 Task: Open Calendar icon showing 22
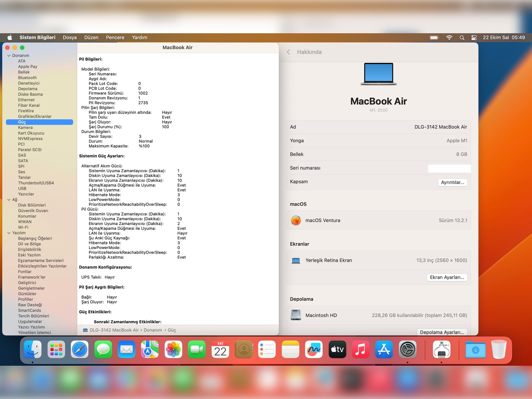pyautogui.click(x=220, y=349)
